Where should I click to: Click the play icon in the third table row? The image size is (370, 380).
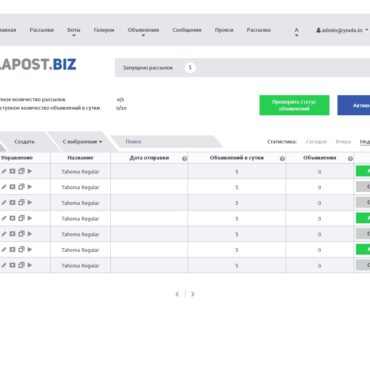click(30, 203)
